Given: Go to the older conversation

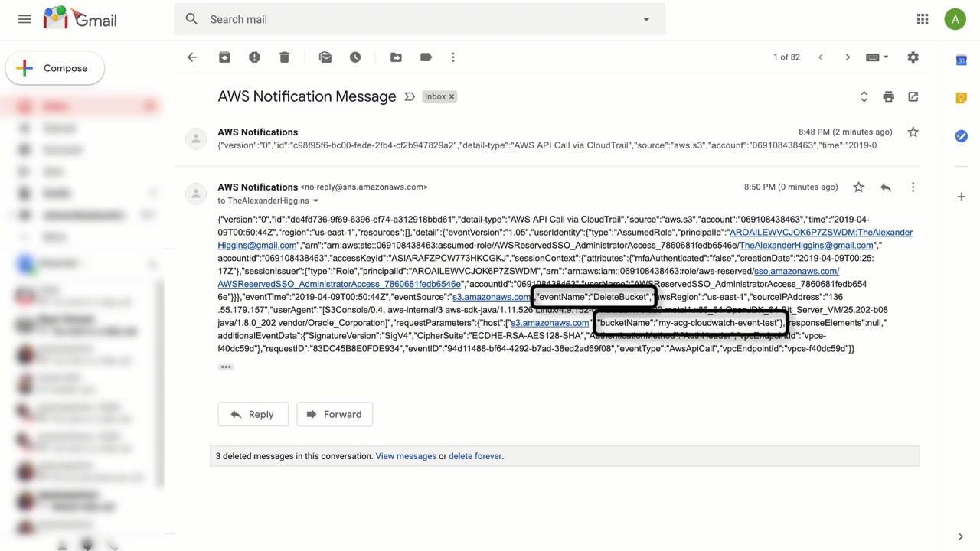Looking at the screenshot, I should (848, 57).
